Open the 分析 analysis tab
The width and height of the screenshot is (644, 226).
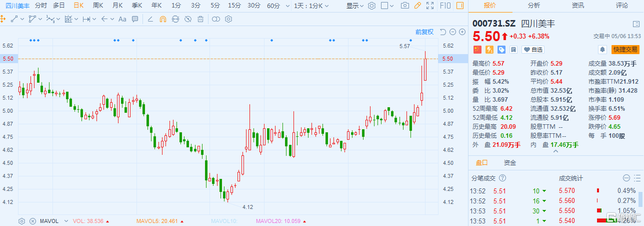click(x=533, y=6)
